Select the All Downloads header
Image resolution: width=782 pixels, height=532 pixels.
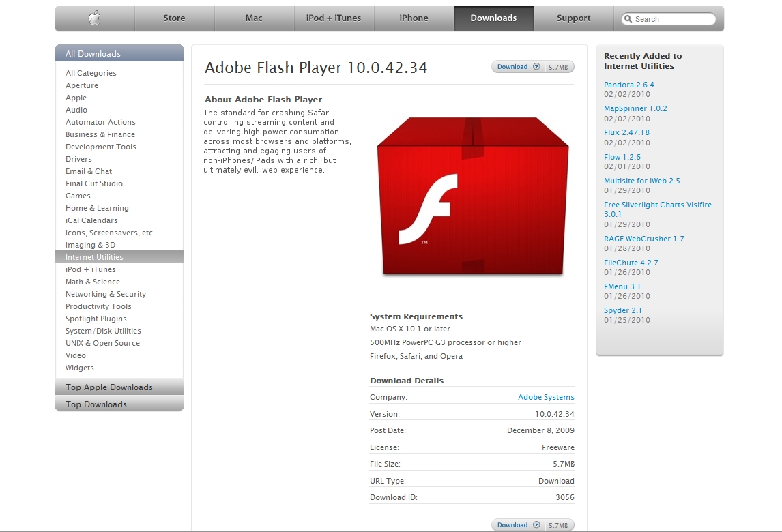click(119, 53)
